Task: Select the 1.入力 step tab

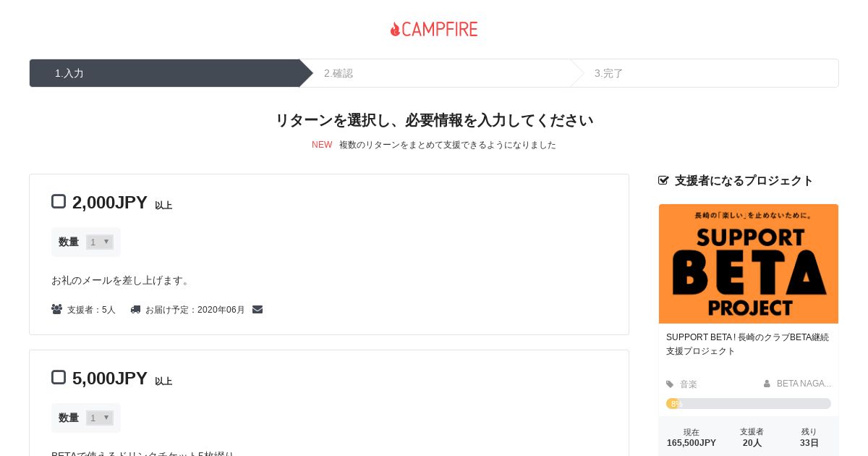Action: pyautogui.click(x=165, y=73)
